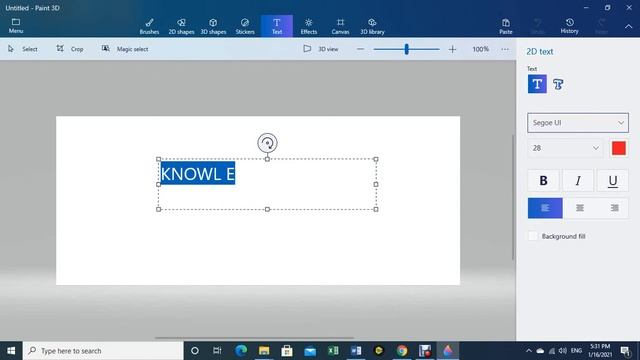The image size is (640, 360).
Task: Open the 2D shapes tab
Action: (181, 26)
